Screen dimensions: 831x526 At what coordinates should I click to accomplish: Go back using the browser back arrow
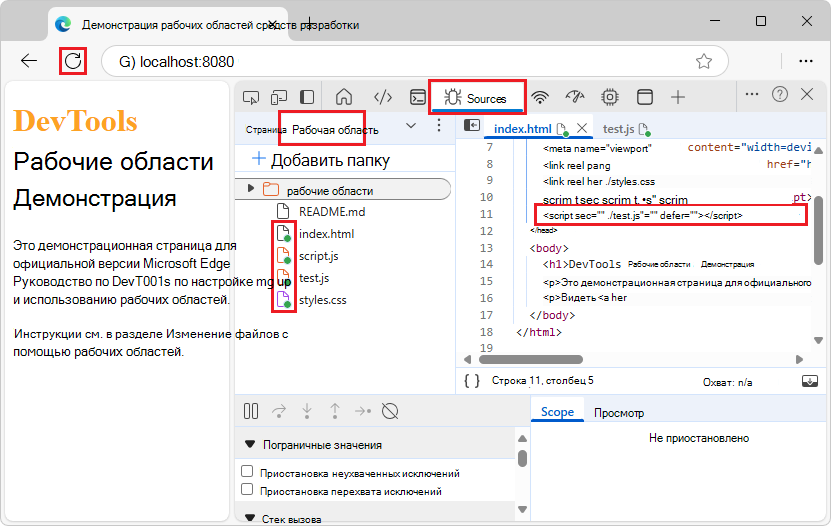coord(29,61)
